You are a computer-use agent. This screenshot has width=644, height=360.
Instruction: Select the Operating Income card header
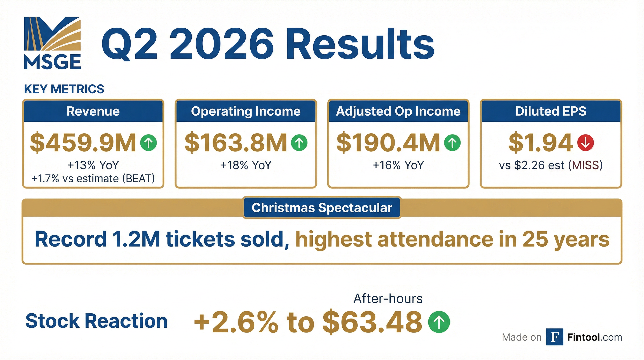coord(246,111)
